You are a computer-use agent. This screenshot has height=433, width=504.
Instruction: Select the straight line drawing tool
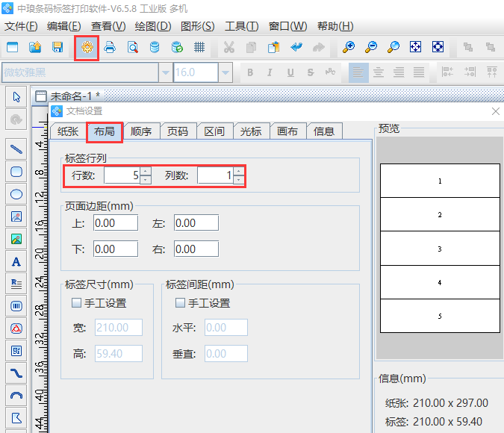[16, 149]
